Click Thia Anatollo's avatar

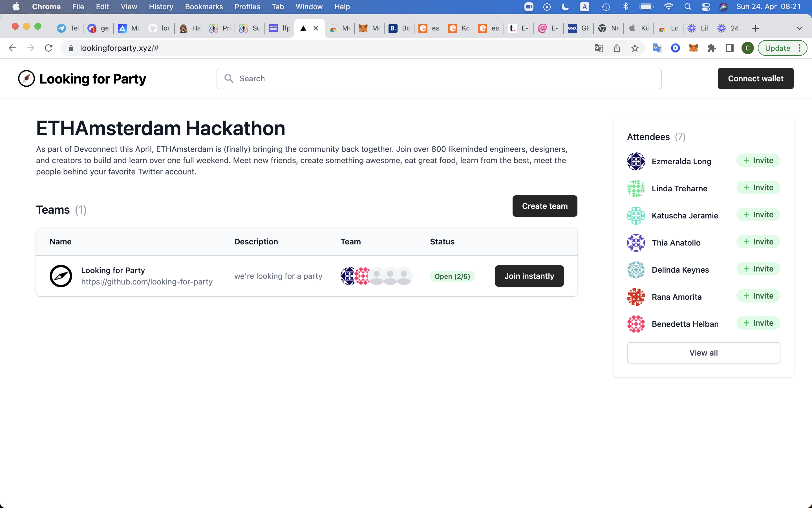(x=636, y=243)
